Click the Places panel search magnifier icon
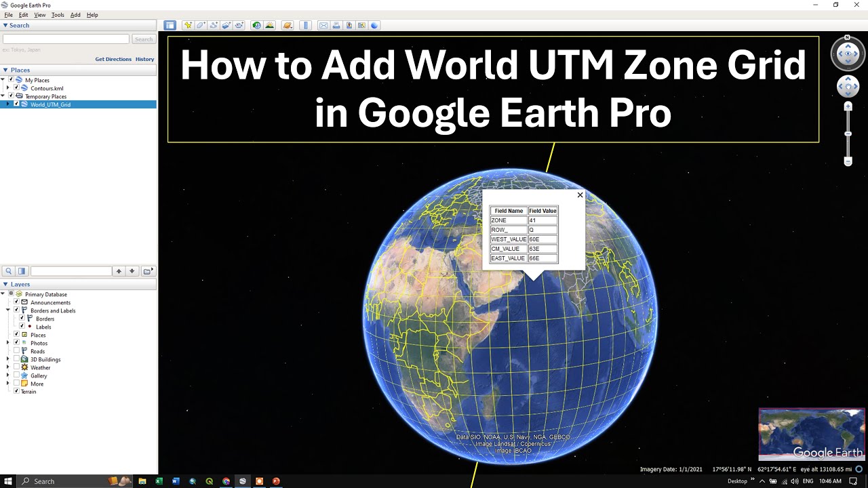The height and width of the screenshot is (488, 868). click(x=9, y=271)
